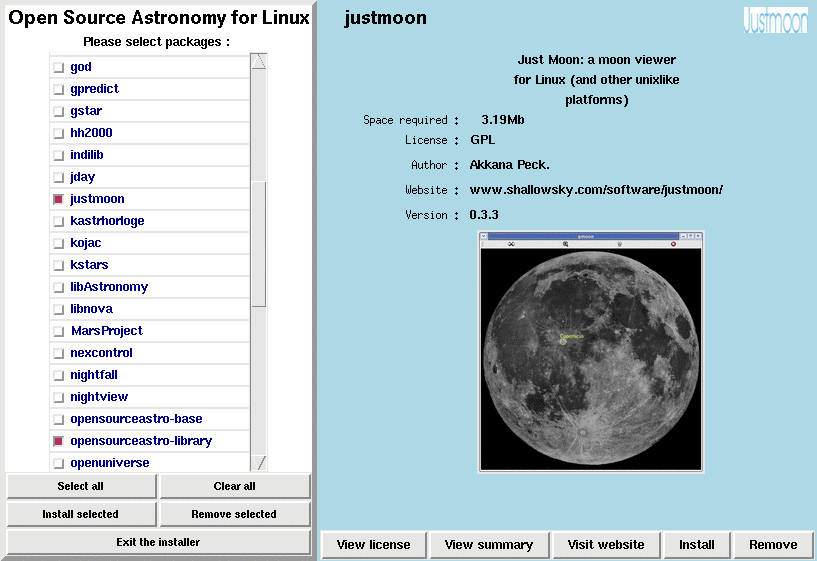This screenshot has width=817, height=561.
Task: Click the 3.19Mb space required value
Action: tap(503, 120)
